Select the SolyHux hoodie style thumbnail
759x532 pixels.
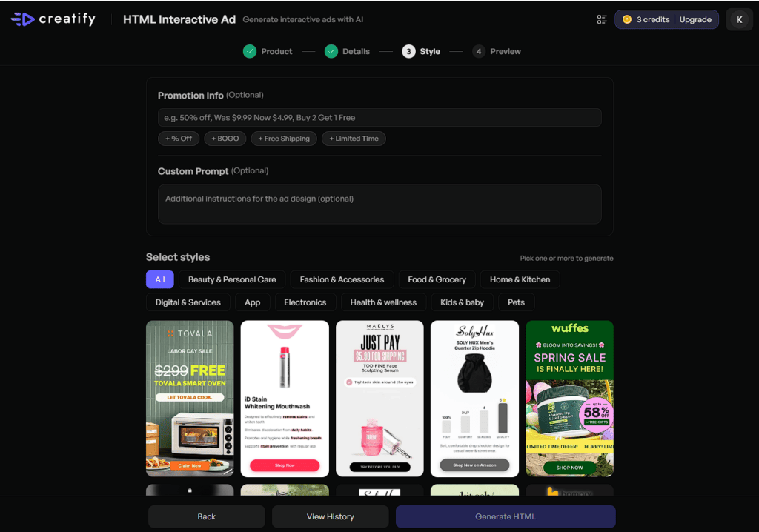474,399
